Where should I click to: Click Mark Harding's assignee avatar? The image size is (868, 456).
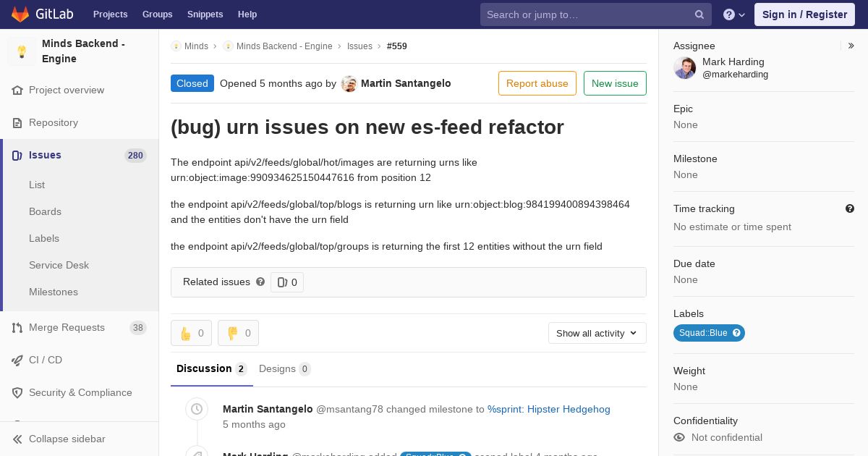click(684, 68)
